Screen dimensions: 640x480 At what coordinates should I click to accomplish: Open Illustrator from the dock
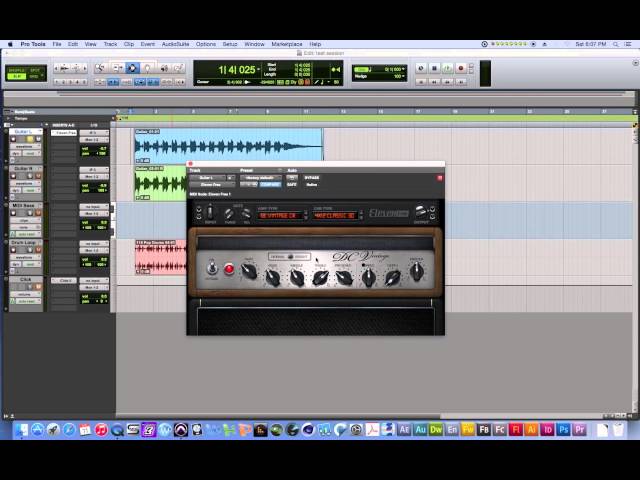(x=531, y=429)
